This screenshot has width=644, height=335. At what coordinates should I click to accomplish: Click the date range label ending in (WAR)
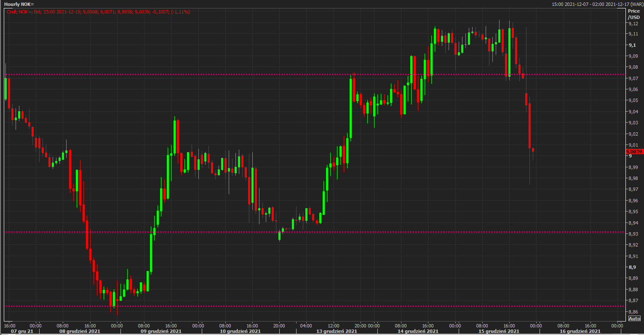click(x=598, y=4)
